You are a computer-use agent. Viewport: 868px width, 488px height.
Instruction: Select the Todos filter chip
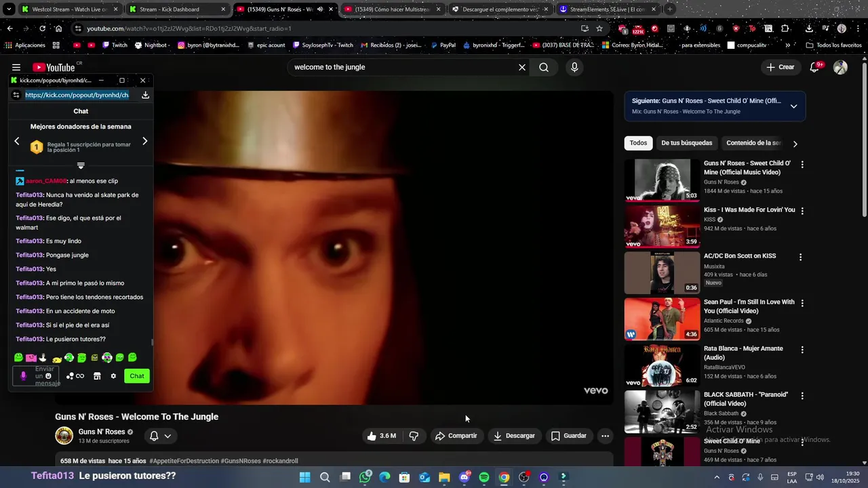pos(638,143)
